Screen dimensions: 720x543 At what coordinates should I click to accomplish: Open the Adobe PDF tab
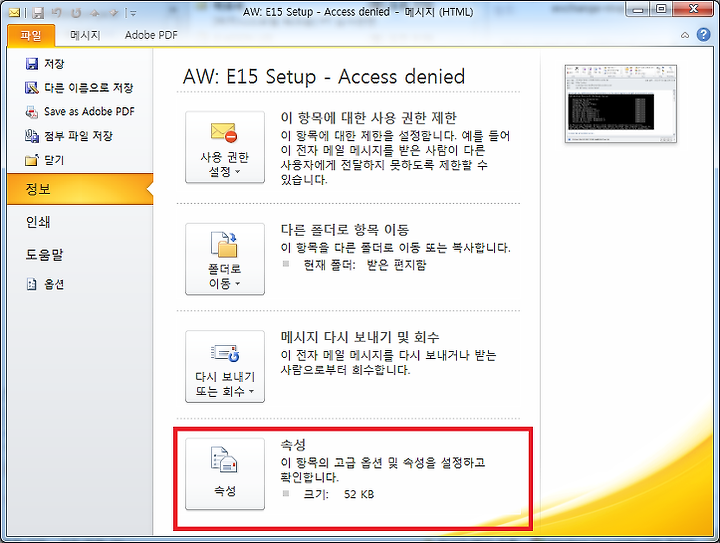pyautogui.click(x=151, y=35)
